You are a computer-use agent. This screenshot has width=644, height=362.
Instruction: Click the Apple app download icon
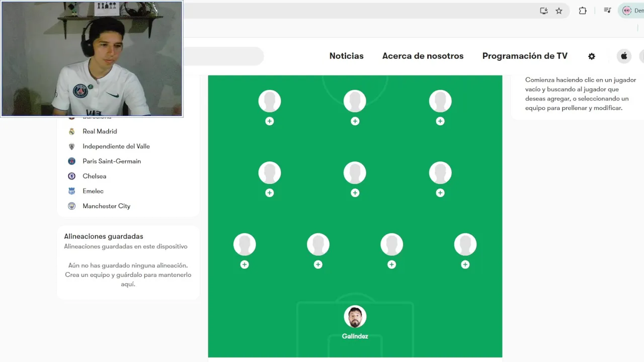(624, 56)
